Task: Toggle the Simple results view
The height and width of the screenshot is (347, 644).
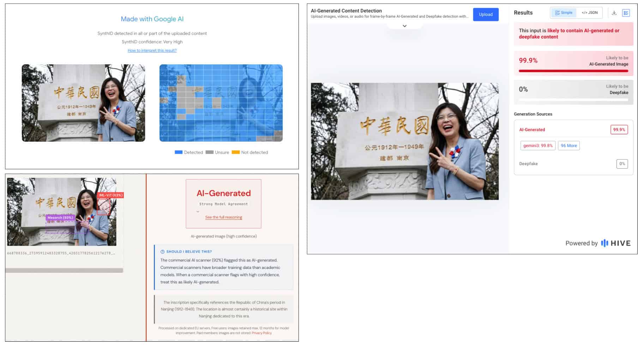Action: (x=564, y=13)
